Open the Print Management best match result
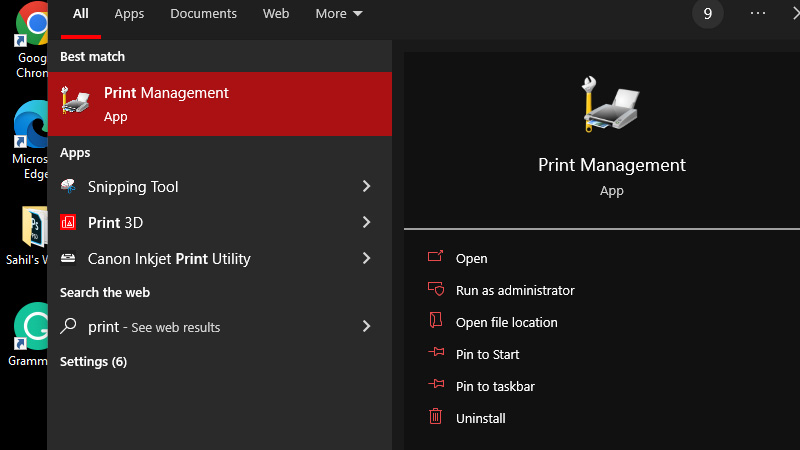Screen dimensions: 800x450 pyautogui.click(x=220, y=104)
